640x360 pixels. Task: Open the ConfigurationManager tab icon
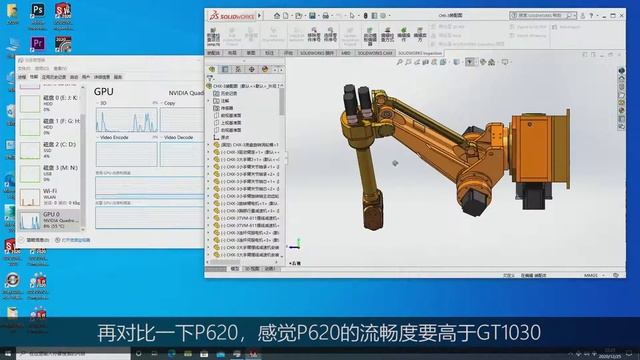pos(238,69)
